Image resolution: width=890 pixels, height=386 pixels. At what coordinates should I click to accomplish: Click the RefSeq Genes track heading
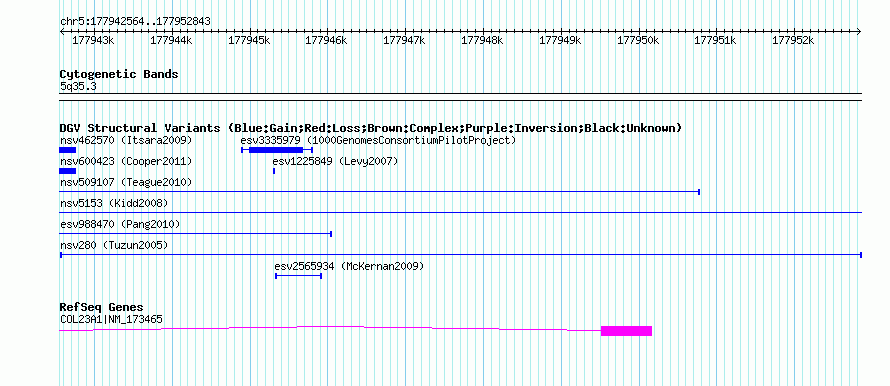point(102,308)
